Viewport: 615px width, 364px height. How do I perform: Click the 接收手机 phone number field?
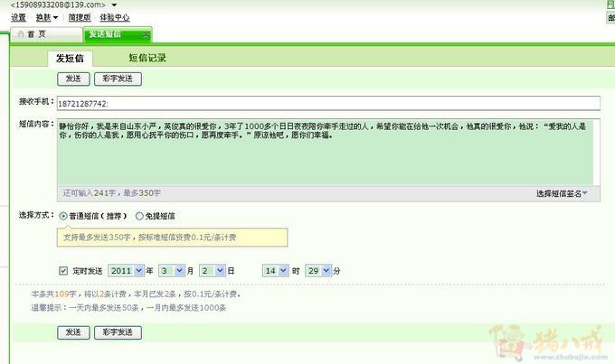click(x=328, y=104)
